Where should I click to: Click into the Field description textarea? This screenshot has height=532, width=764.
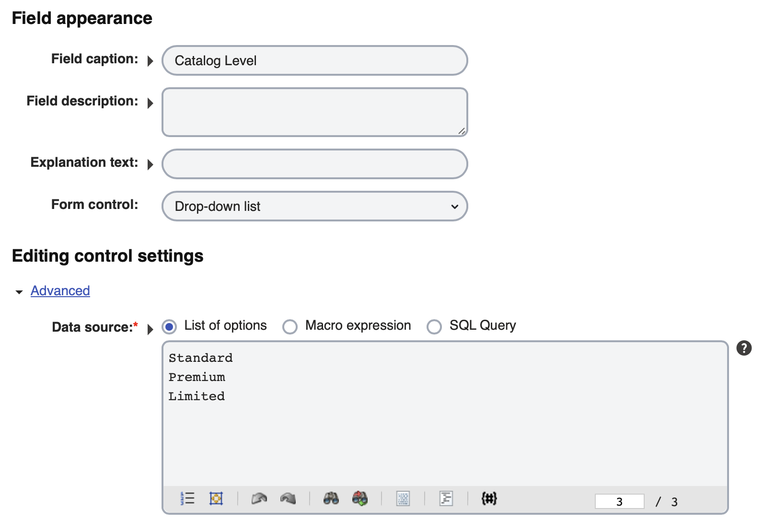314,112
